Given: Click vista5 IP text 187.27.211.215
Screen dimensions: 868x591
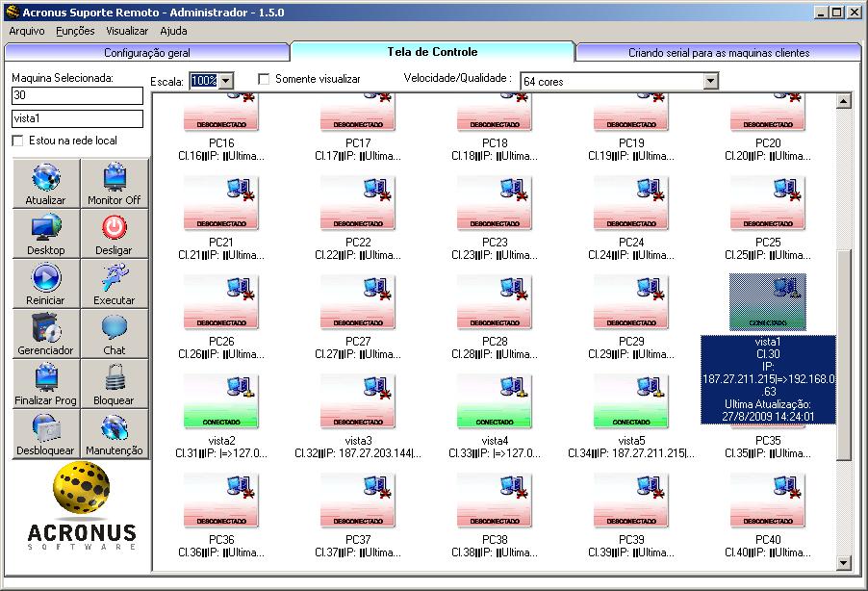Looking at the screenshot, I should click(x=649, y=453).
